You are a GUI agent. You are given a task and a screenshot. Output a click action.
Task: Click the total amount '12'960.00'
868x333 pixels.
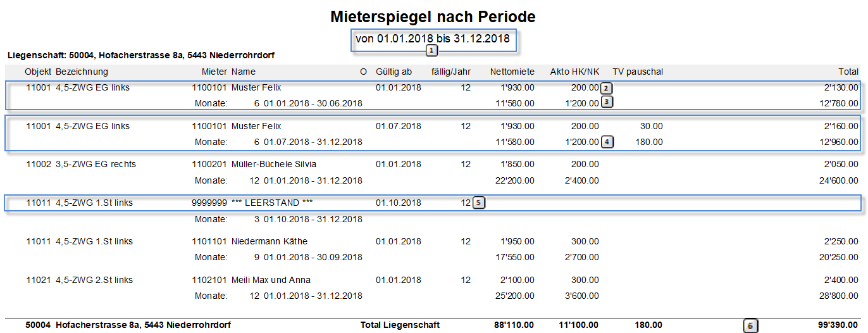(x=839, y=142)
